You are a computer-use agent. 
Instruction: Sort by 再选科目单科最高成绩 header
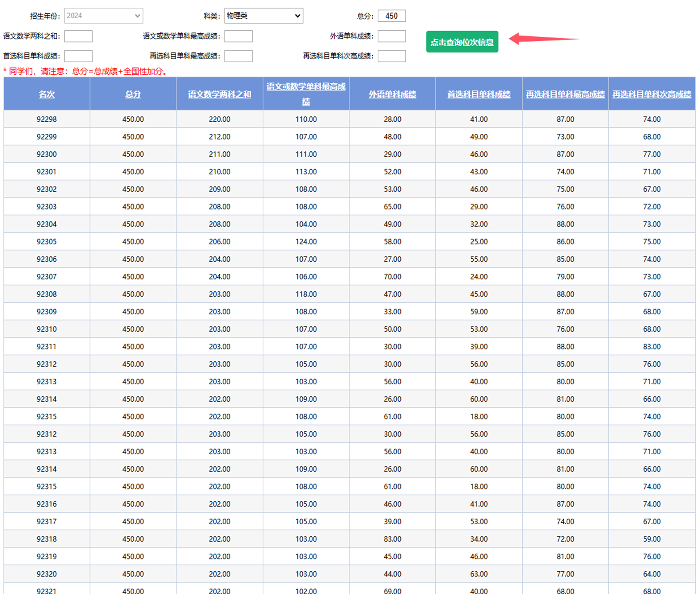click(565, 94)
